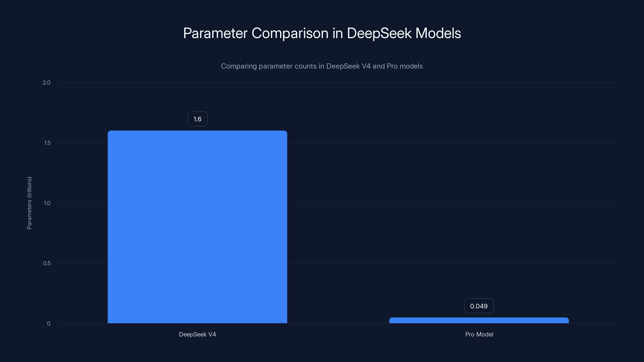Click the 1.0 y-axis tick label
This screenshot has height=362, width=644.
click(x=47, y=203)
